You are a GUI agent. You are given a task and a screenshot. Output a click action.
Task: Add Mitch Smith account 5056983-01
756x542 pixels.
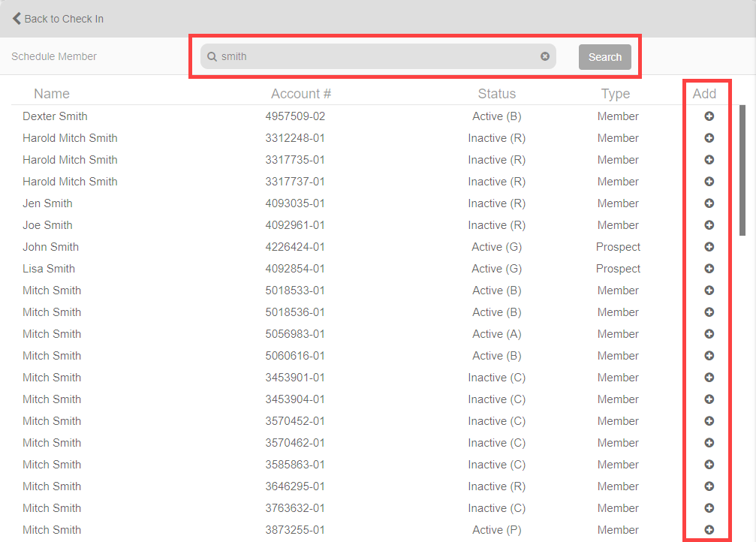709,334
